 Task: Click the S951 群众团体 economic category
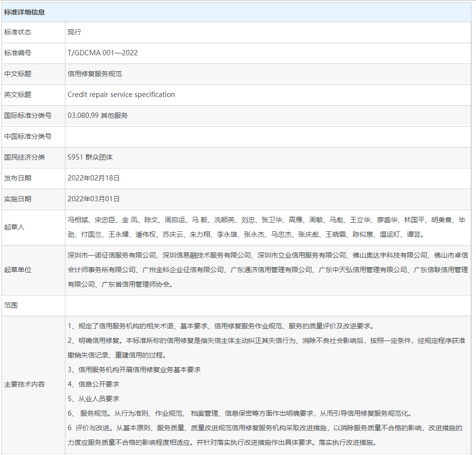[x=90, y=157]
